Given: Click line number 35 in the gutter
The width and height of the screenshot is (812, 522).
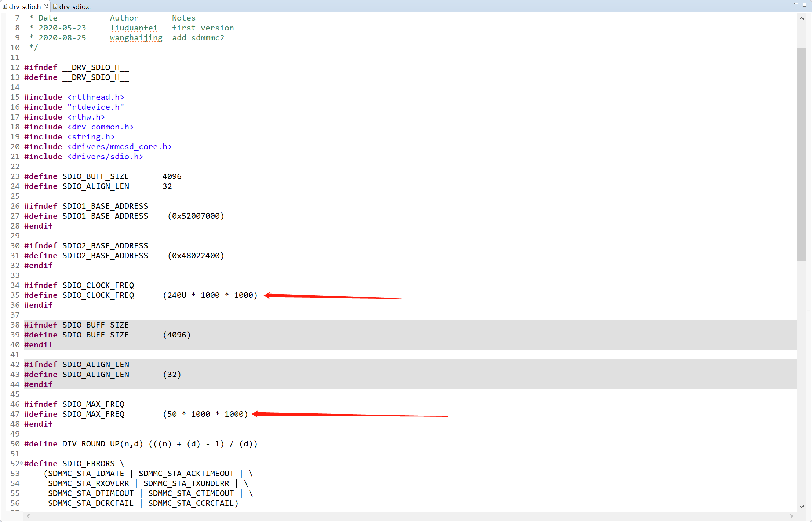Looking at the screenshot, I should point(15,295).
